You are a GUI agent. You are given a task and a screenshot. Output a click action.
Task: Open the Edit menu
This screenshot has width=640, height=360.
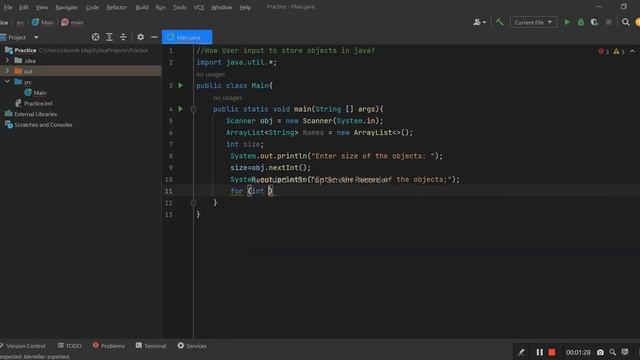(24, 7)
